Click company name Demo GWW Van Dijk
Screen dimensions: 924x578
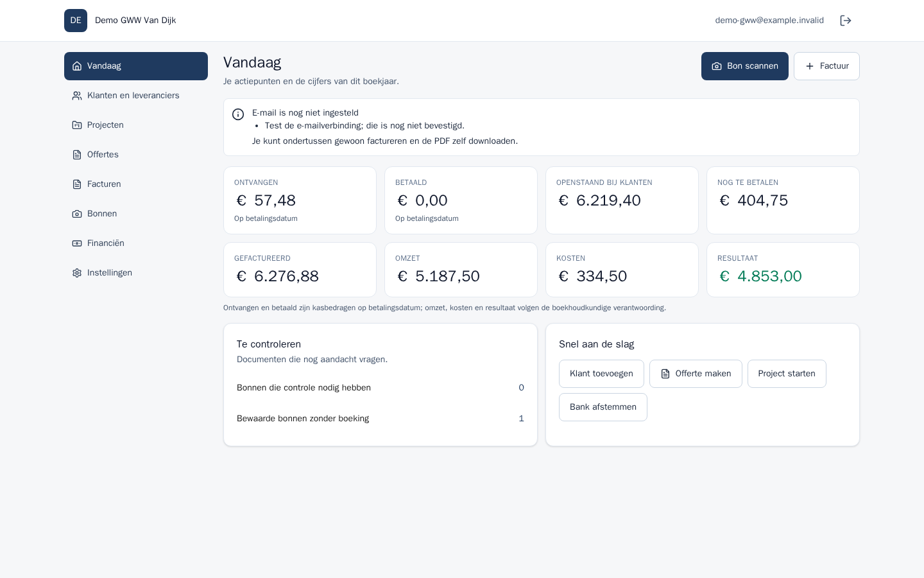pyautogui.click(x=135, y=21)
